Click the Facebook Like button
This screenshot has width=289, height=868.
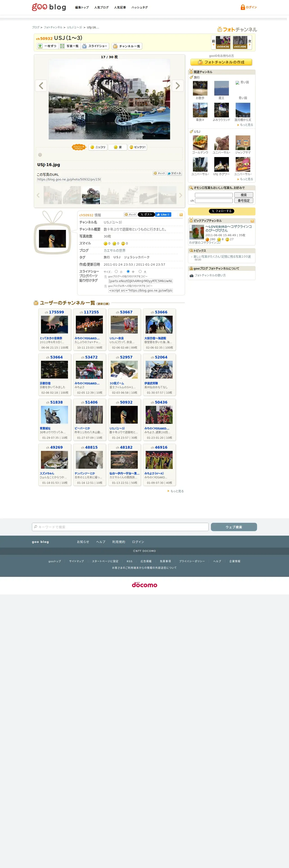click(x=163, y=215)
